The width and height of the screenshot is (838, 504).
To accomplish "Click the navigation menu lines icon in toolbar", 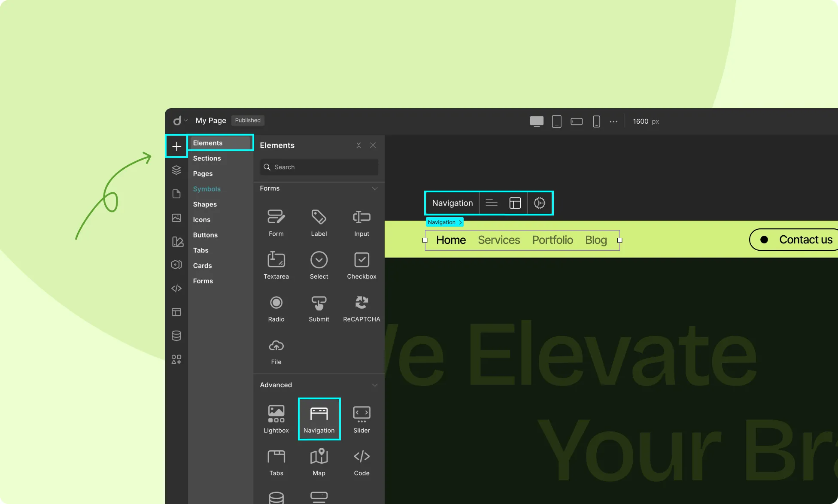I will pos(492,203).
